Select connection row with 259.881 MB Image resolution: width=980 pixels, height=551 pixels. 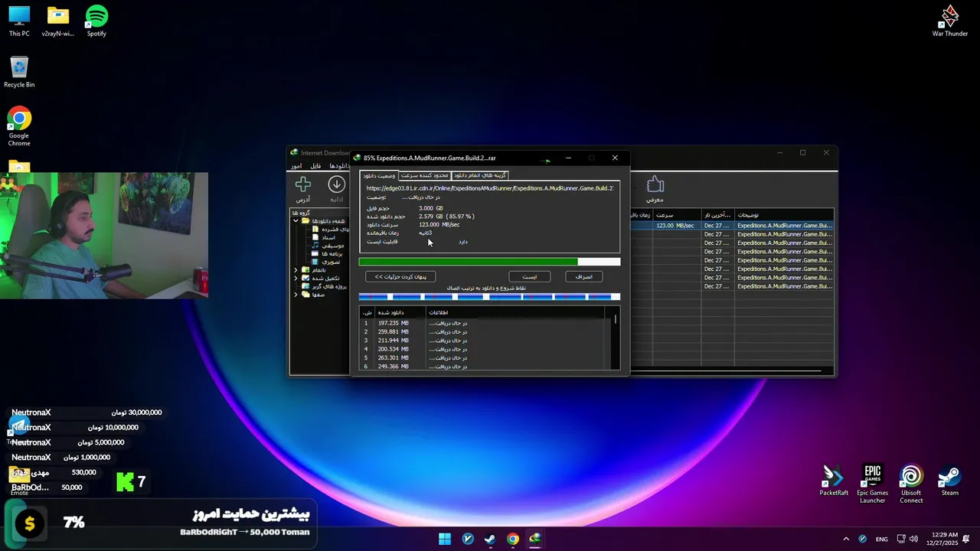pos(482,331)
